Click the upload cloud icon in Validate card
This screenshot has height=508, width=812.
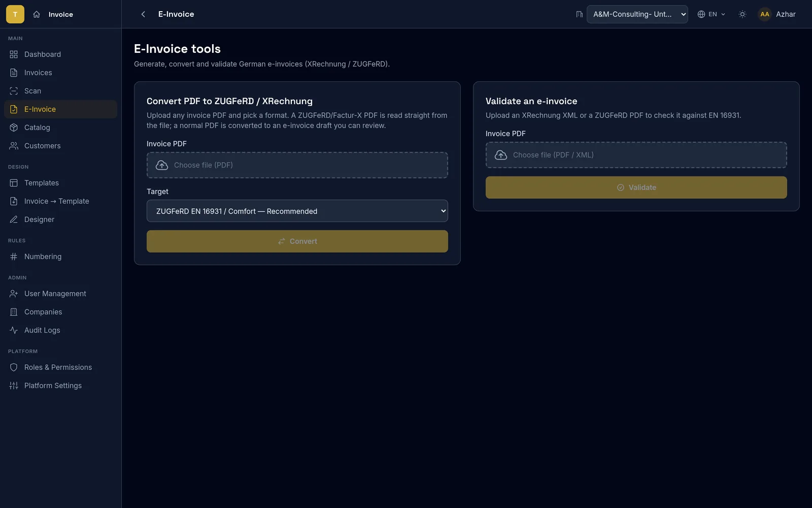pos(501,155)
